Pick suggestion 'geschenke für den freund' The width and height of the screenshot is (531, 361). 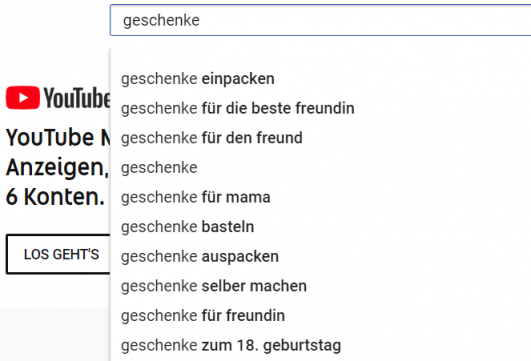tap(320, 138)
